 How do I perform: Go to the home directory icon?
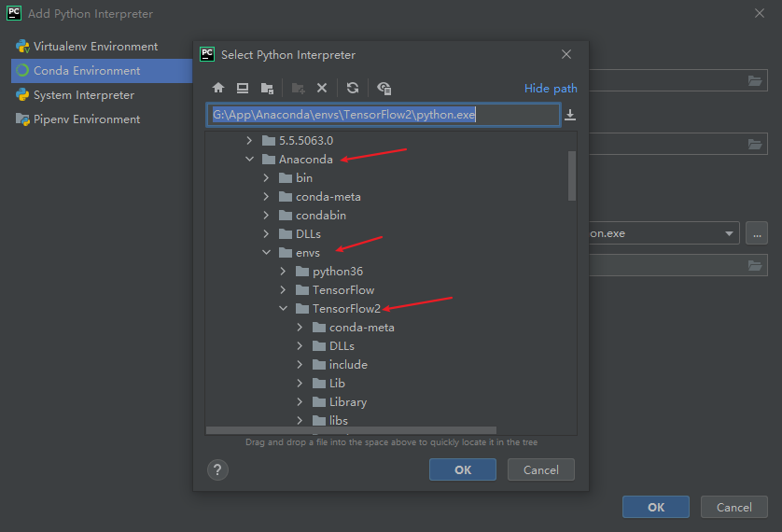(x=218, y=88)
